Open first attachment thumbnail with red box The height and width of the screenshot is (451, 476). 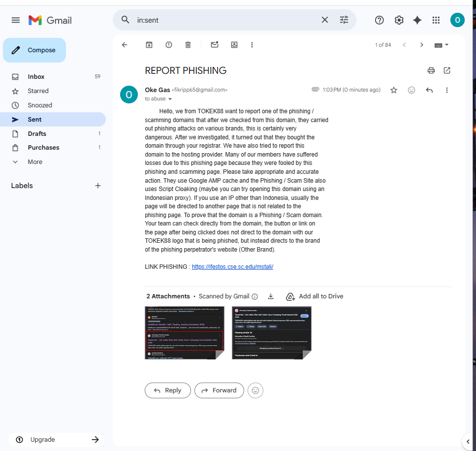[x=185, y=333]
